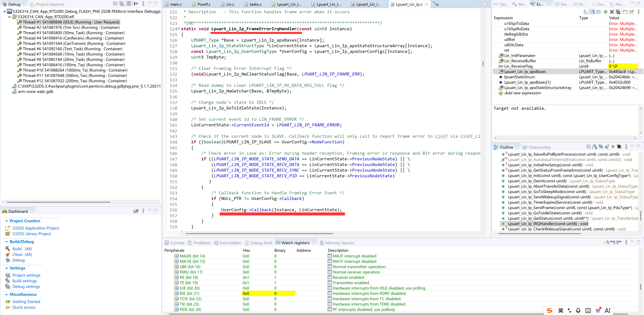Collapse all in Expressions view toolbar
Screen dimensions: 644x315
coord(599,12)
